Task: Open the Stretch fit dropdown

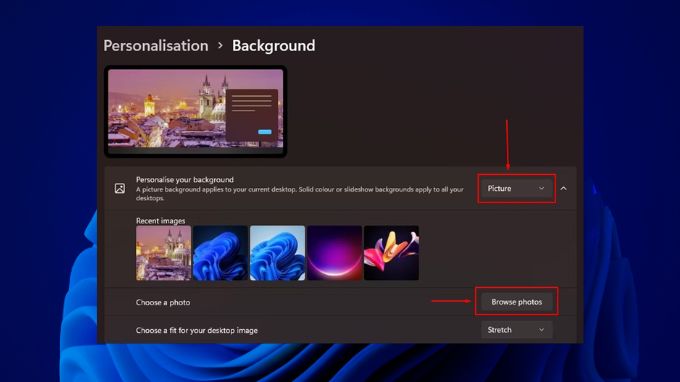Action: (x=516, y=330)
